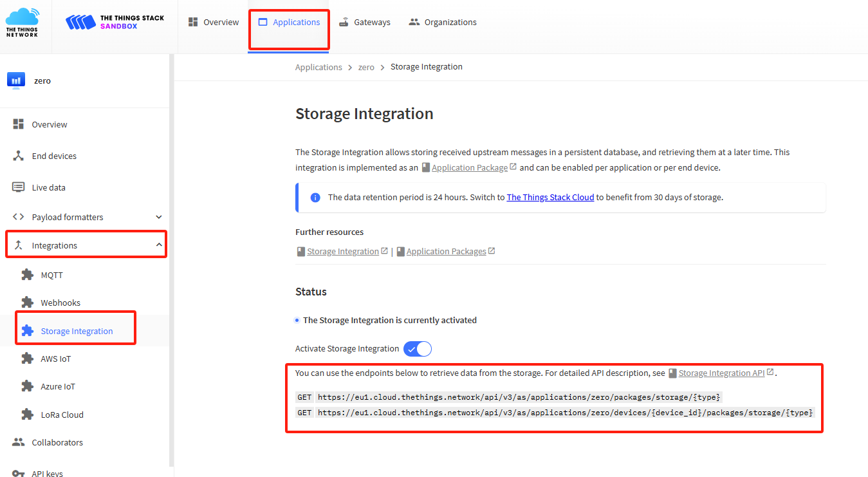This screenshot has width=868, height=477.
Task: Expand the Payload formatters submenu chevron
Action: point(159,217)
